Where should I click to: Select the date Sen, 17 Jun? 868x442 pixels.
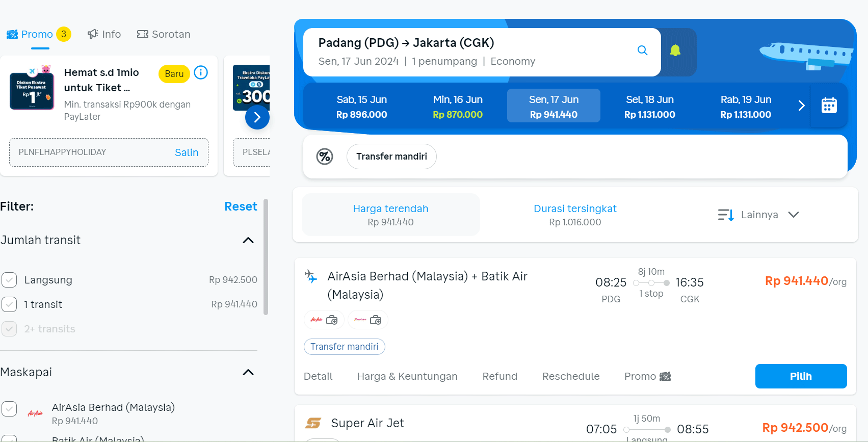554,106
